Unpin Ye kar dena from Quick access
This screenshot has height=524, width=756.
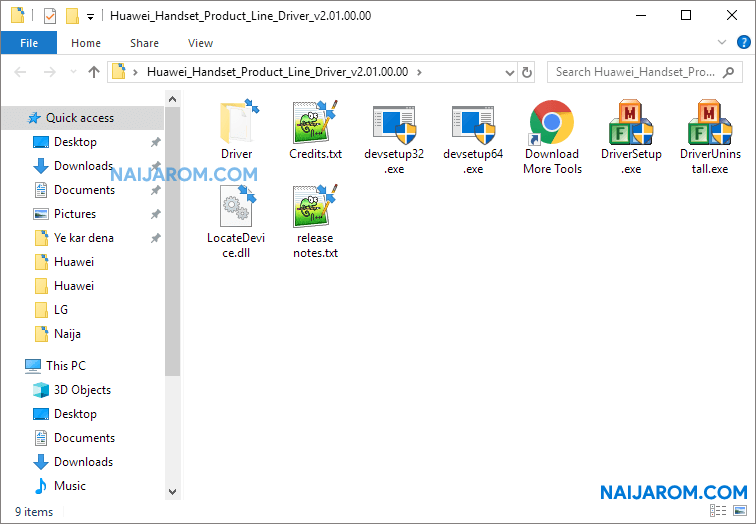coord(155,238)
